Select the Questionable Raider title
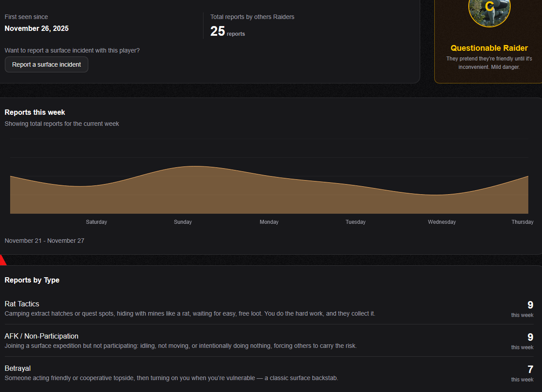The width and height of the screenshot is (542, 392). 489,48
